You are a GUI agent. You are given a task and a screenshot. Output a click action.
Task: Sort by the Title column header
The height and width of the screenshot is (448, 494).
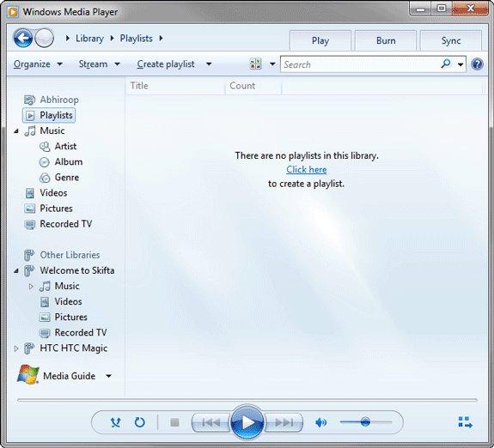pyautogui.click(x=175, y=86)
